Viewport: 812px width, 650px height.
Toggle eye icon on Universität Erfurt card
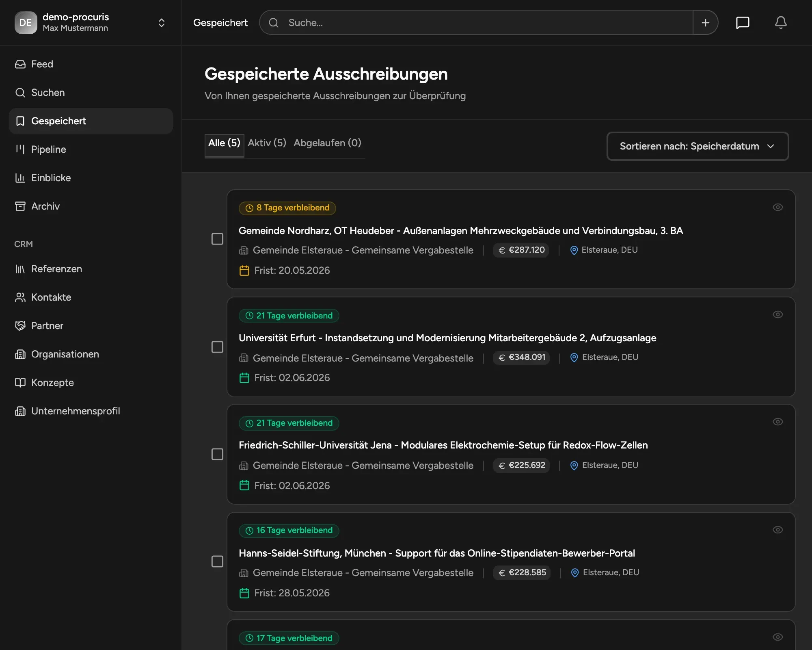click(x=778, y=314)
